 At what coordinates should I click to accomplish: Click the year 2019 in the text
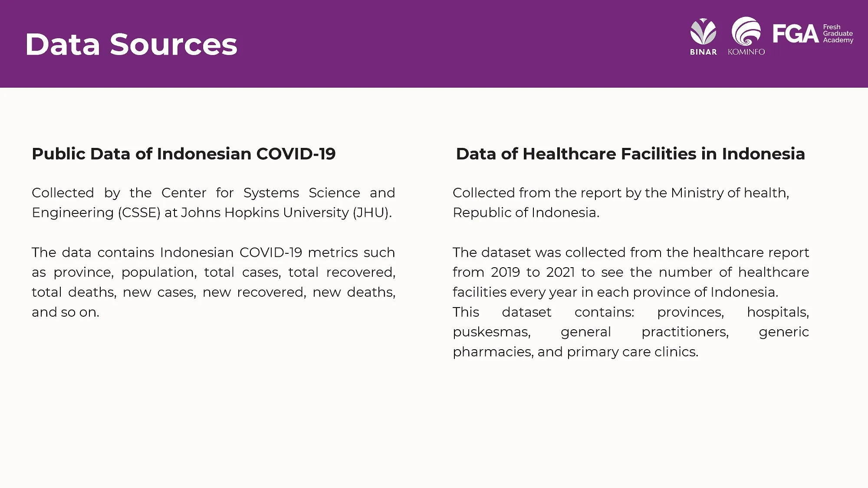[x=505, y=272]
